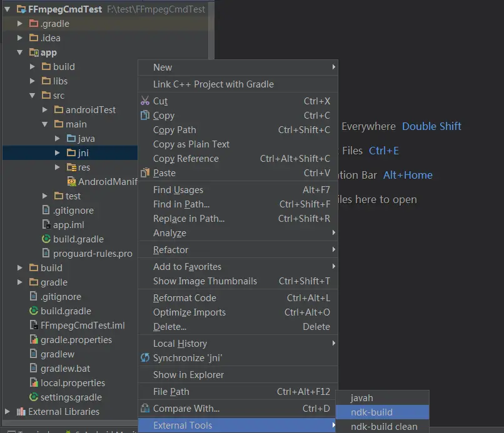Choose ndk-build clean tool
504x433 pixels.
[382, 426]
